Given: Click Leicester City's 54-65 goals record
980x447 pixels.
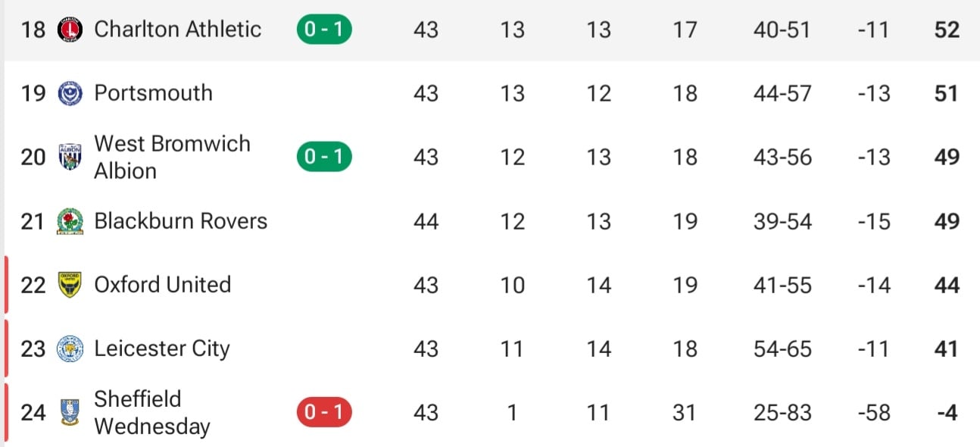Looking at the screenshot, I should coord(782,349).
